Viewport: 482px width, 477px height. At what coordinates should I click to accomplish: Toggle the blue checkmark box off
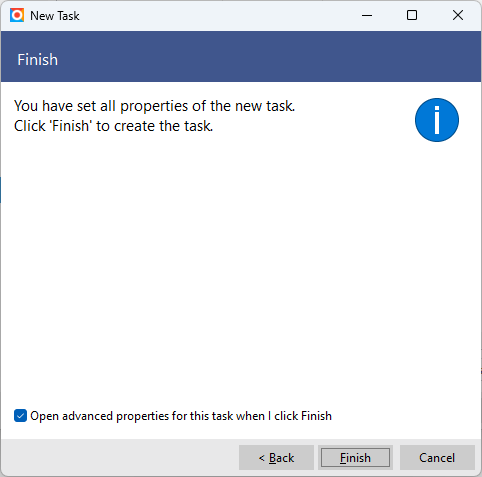20,416
